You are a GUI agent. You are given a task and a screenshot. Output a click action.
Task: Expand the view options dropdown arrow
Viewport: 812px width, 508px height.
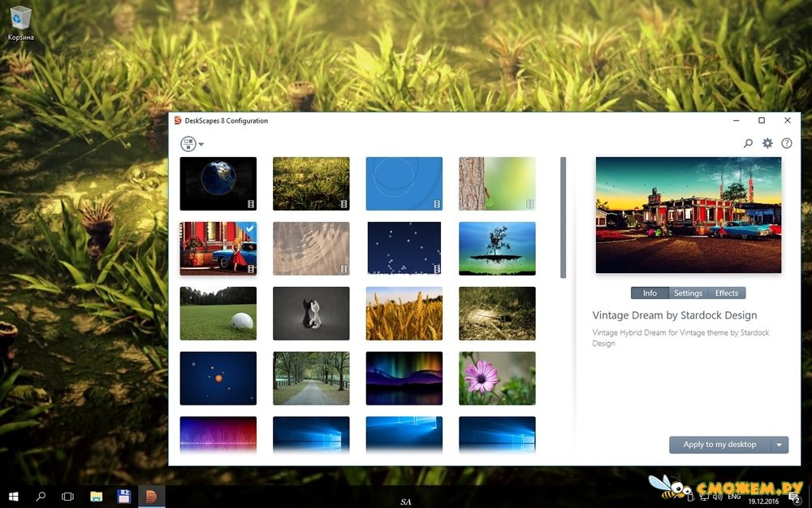201,145
